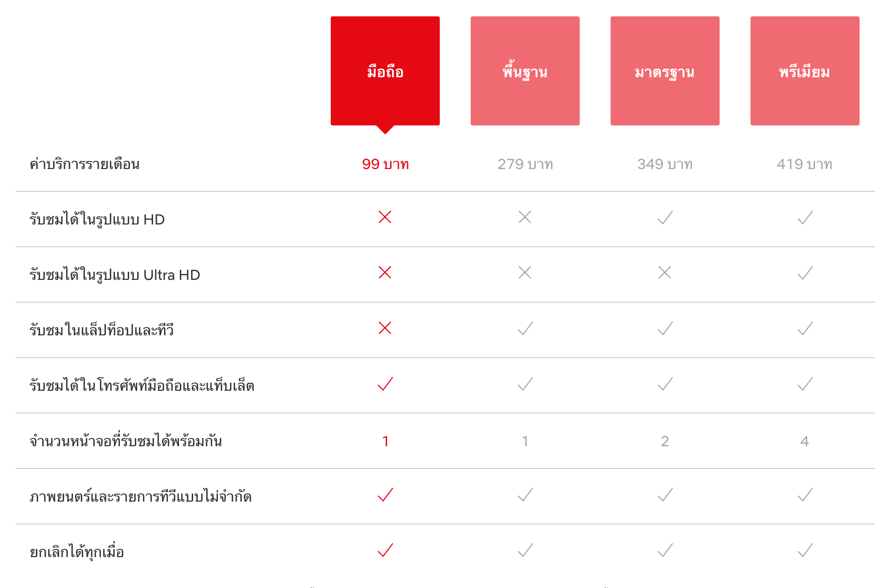Click Ultra HD X under Standard plan
The height and width of the screenshot is (588, 885).
[665, 273]
